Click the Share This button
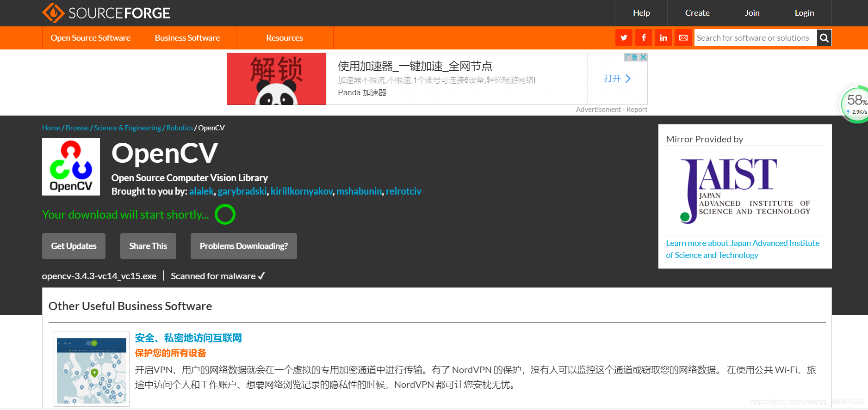 (x=148, y=246)
